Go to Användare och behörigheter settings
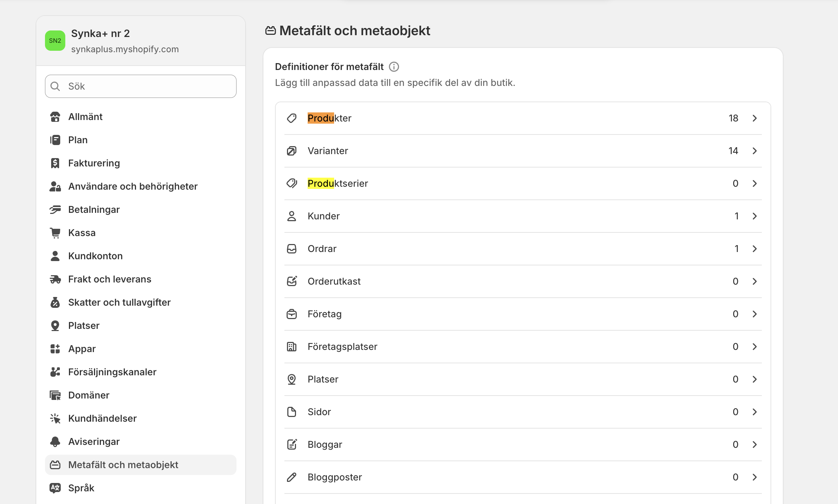 133,186
